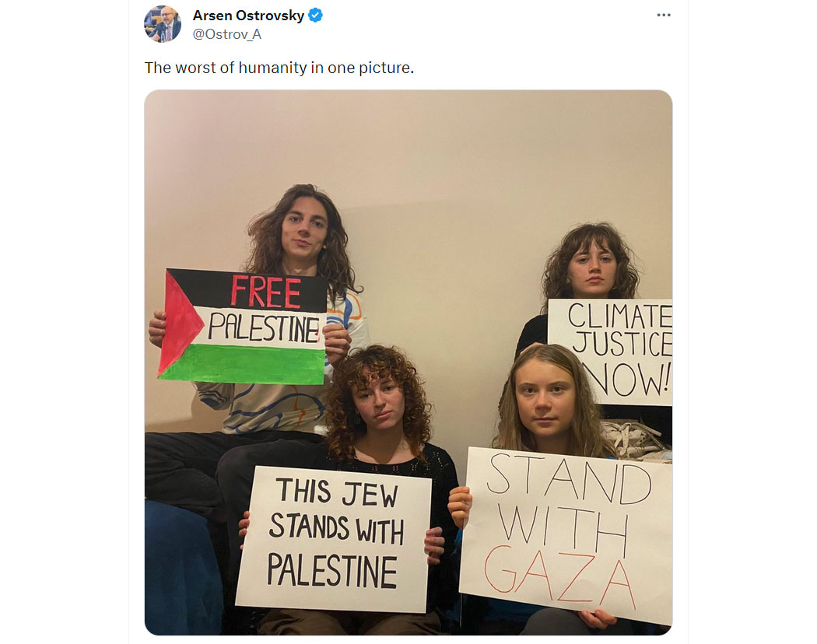Open the @Ostrov_A handle link
817x644 pixels.
tap(227, 34)
